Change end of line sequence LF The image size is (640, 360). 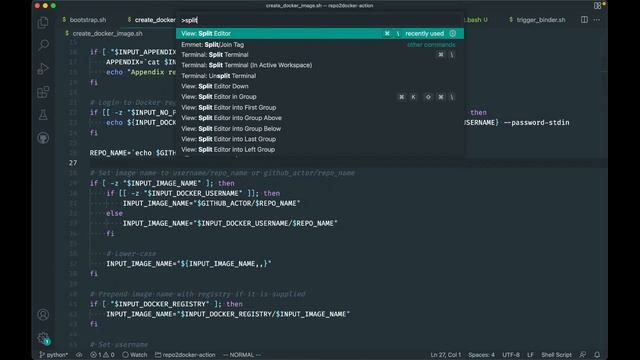pos(530,355)
